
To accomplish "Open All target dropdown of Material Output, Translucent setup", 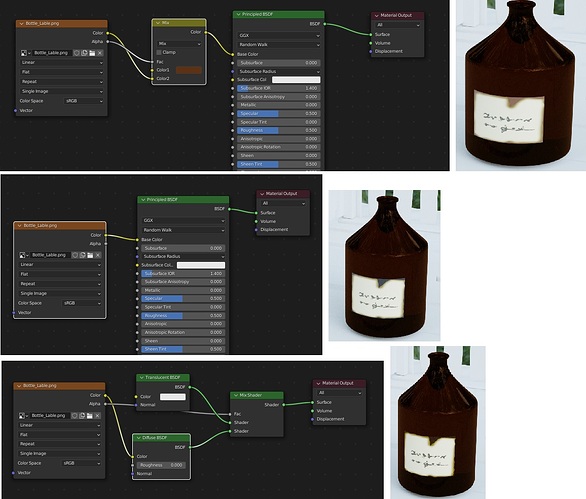I will coord(339,393).
